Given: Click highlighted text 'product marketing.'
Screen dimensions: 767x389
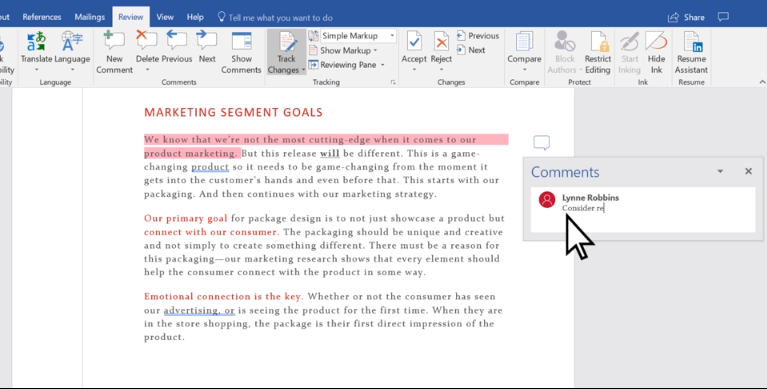Looking at the screenshot, I should pyautogui.click(x=192, y=153).
